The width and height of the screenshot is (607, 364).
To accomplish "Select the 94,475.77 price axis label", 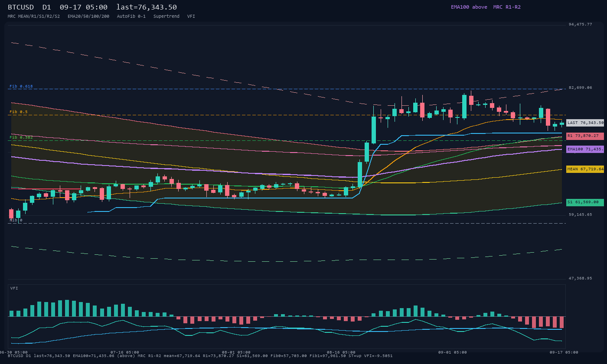I will click(581, 24).
